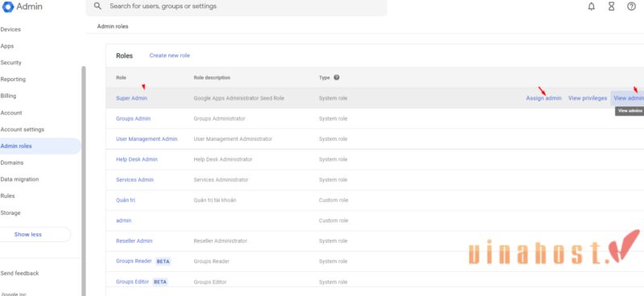This screenshot has width=644, height=296.
Task: Click the Quản trị tài khoản description
Action: coord(215,200)
